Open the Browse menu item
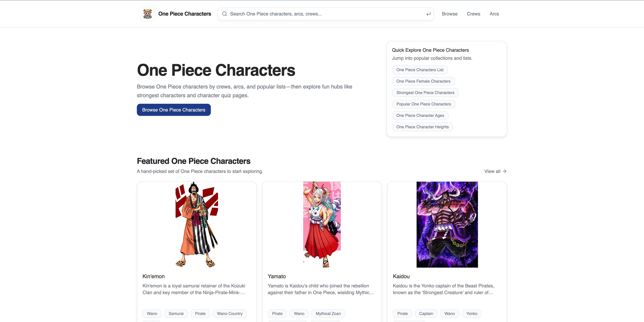This screenshot has width=644, height=322. click(x=449, y=14)
